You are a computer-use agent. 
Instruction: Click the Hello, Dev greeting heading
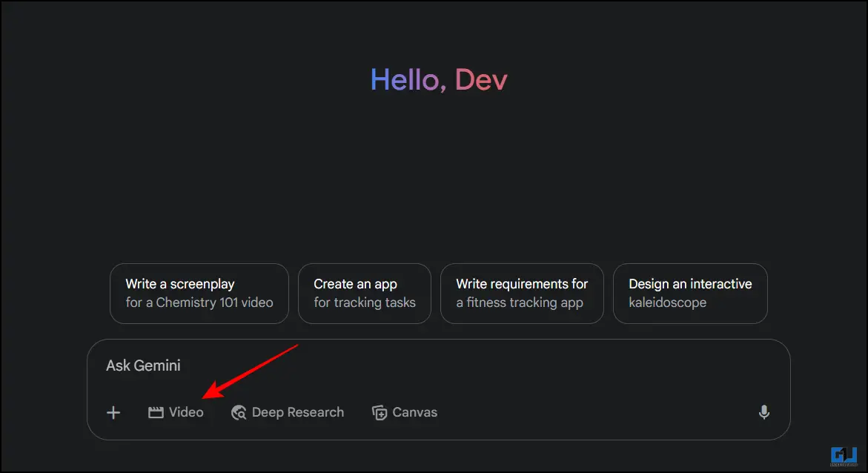(x=438, y=80)
